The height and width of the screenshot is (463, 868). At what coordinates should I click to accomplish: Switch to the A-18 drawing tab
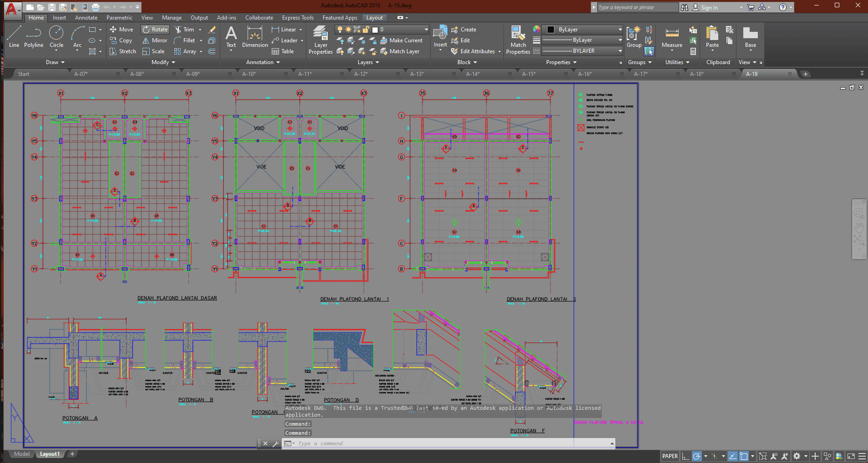[x=696, y=74]
